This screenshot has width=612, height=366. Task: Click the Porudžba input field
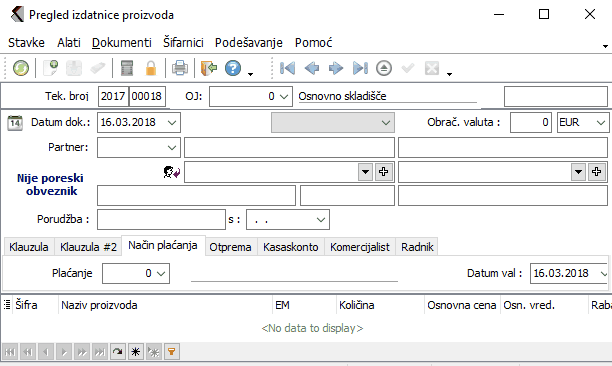pyautogui.click(x=161, y=220)
